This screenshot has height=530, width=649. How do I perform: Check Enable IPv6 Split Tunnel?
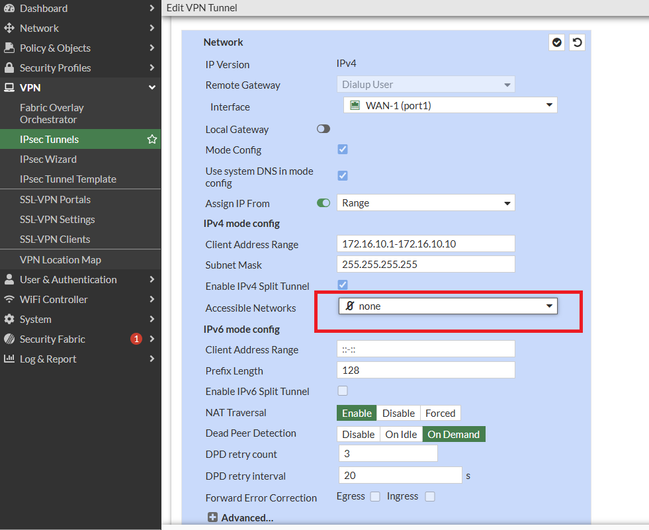[x=343, y=391]
